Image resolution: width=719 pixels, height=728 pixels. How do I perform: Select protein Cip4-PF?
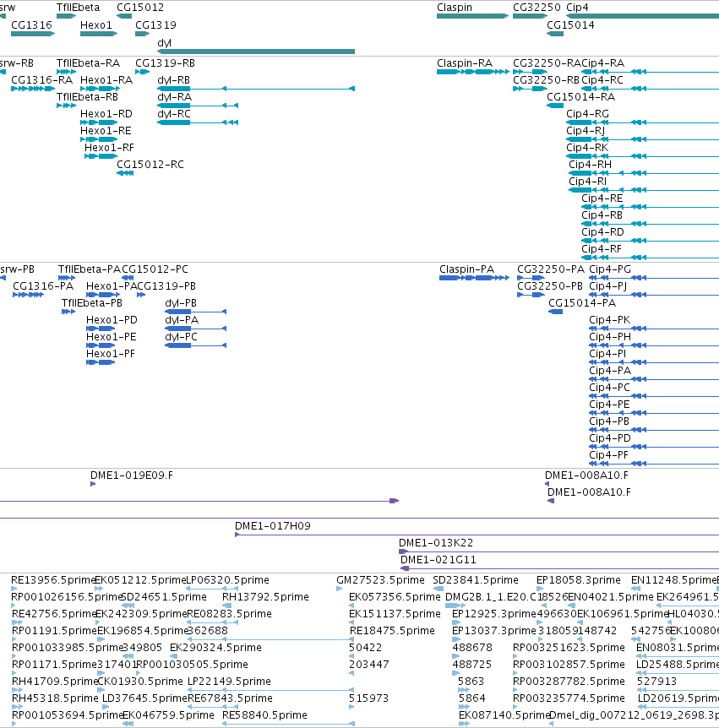point(654,464)
